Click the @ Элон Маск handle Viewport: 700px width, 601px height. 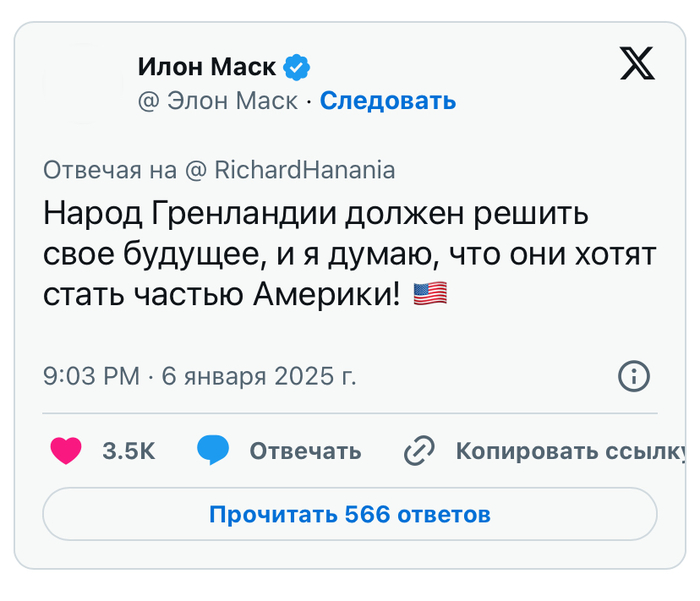[218, 100]
